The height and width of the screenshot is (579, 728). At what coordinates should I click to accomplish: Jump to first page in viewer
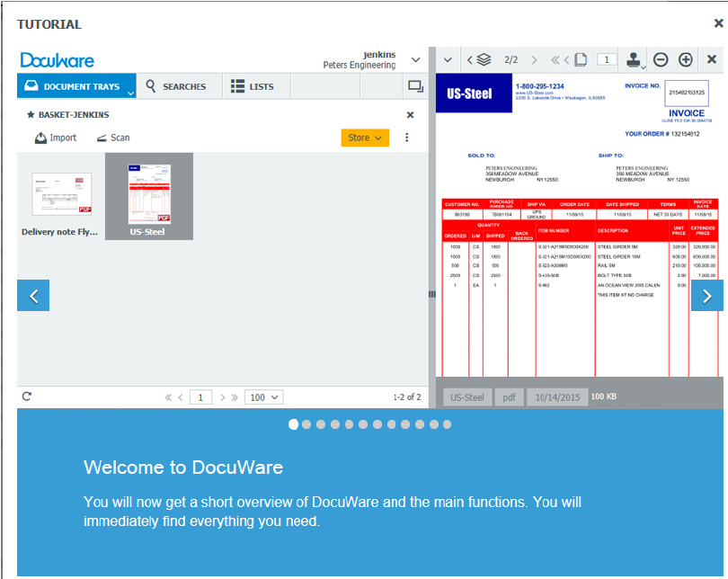coord(555,60)
